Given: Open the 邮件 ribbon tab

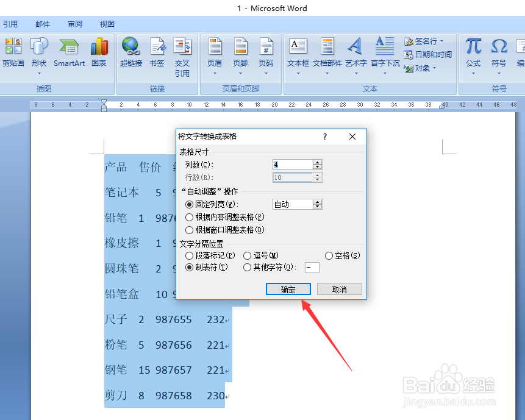Looking at the screenshot, I should 43,24.
